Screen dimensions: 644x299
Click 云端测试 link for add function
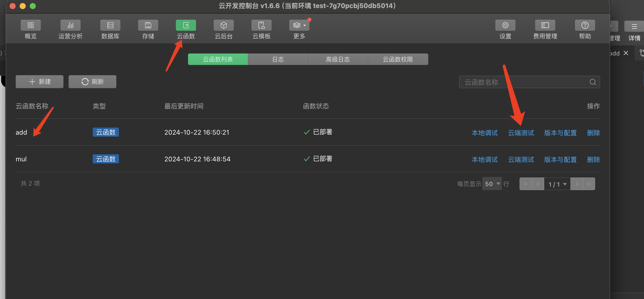coord(521,133)
